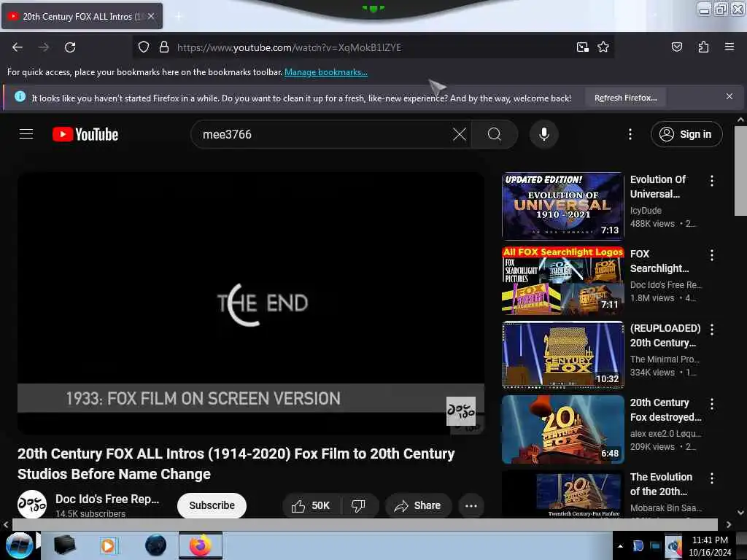
Task: Click the video player showing THE END
Action: [251, 303]
